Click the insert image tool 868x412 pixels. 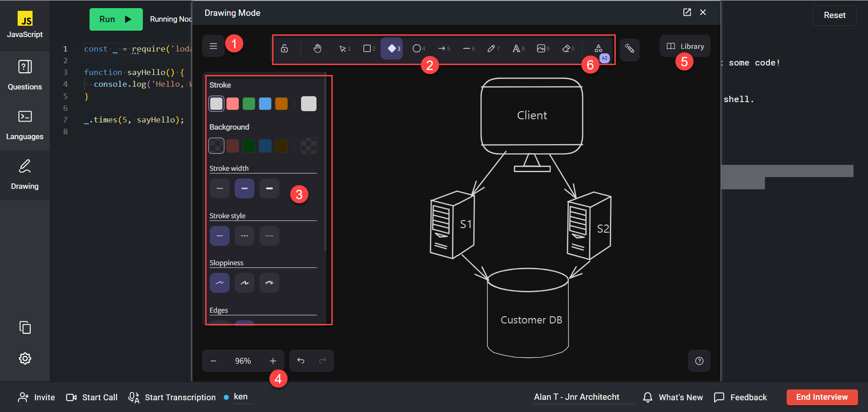[541, 48]
